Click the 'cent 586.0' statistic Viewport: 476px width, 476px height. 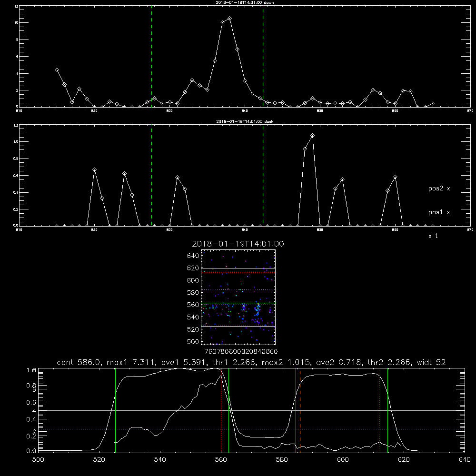[79, 362]
